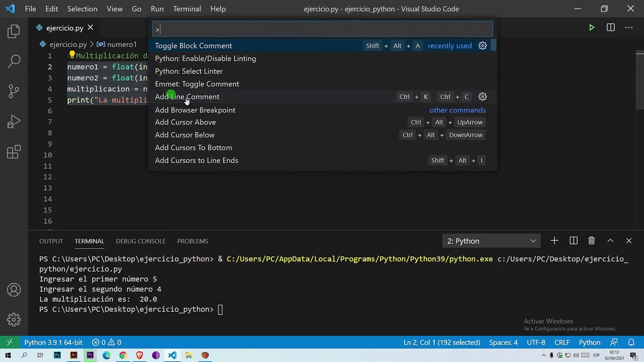644x362 pixels.
Task: Switch to the OUTPUT panel tab
Action: 51,241
